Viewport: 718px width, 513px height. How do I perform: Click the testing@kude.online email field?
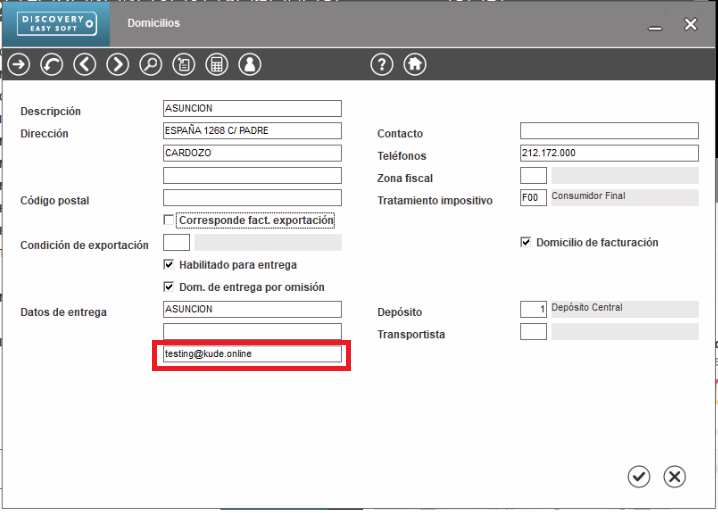click(x=252, y=354)
